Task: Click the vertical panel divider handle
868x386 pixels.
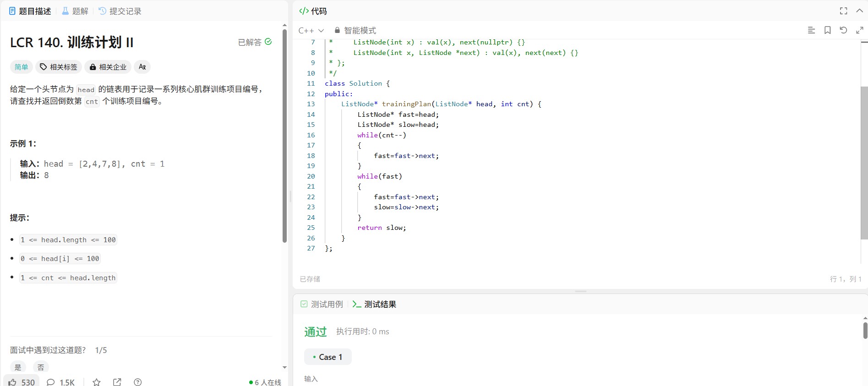Action: point(290,196)
